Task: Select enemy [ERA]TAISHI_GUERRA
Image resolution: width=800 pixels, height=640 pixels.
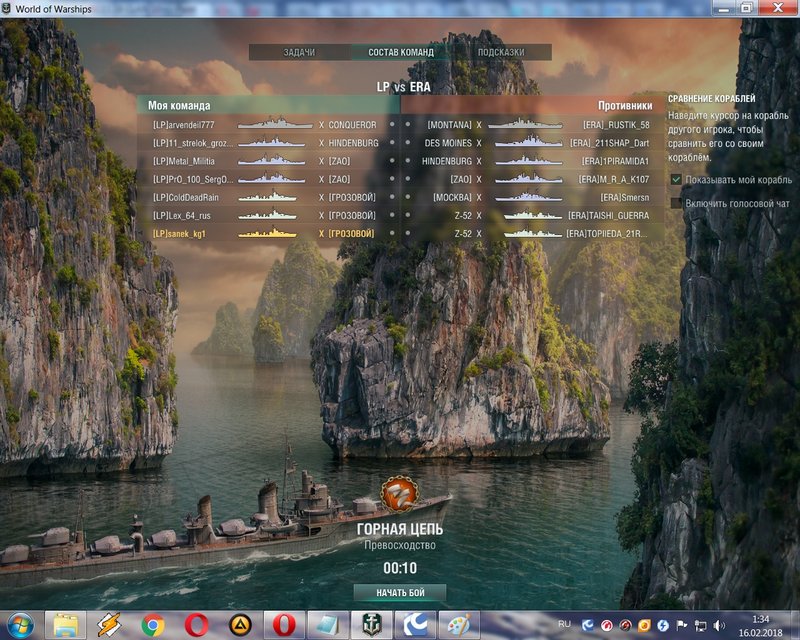Action: [x=609, y=215]
